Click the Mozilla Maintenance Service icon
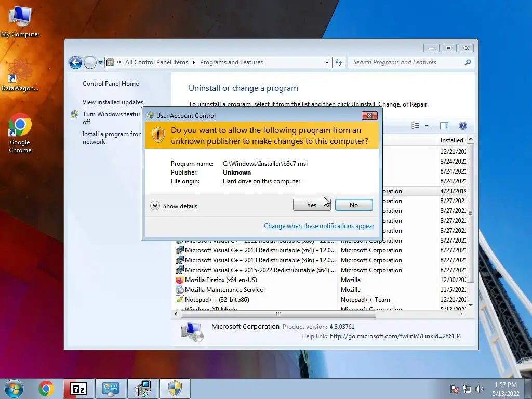 coord(179,290)
